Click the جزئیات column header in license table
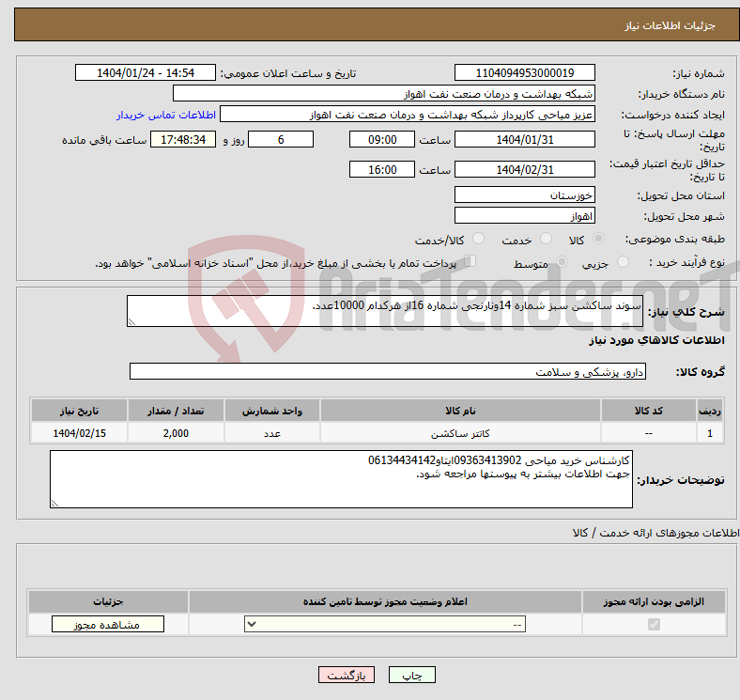This screenshot has height=700, width=740. click(108, 601)
